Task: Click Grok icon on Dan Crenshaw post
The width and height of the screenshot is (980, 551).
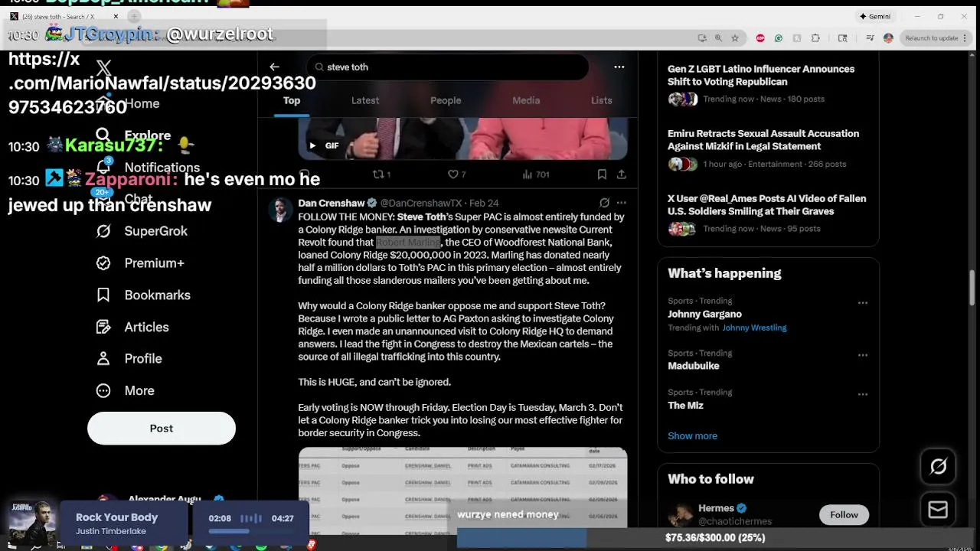Action: click(x=604, y=203)
